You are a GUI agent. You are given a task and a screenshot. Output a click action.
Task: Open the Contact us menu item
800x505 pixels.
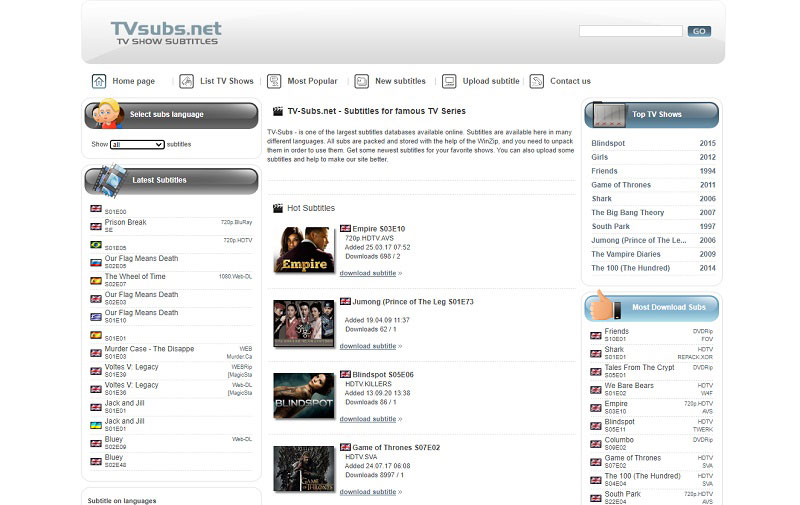[570, 81]
